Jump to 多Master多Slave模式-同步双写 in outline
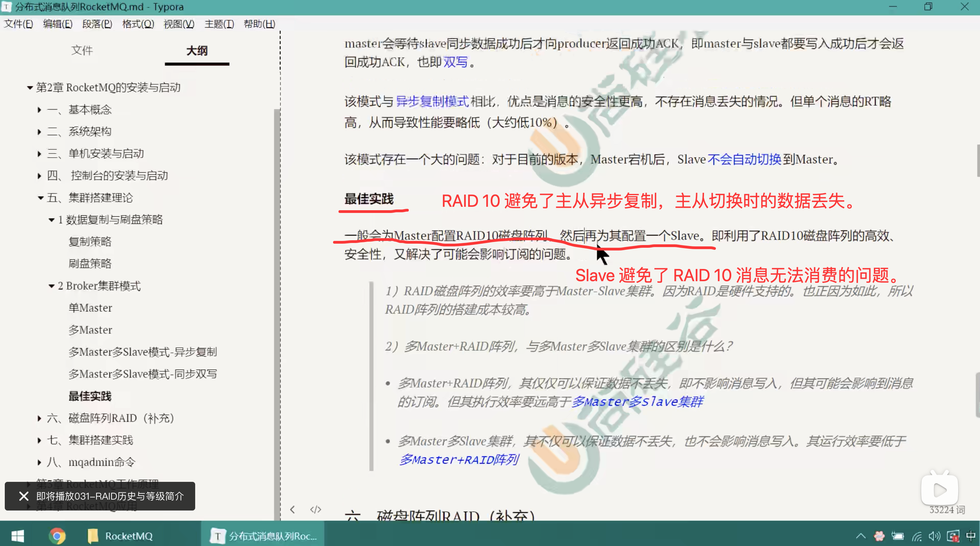The width and height of the screenshot is (980, 546). click(142, 374)
